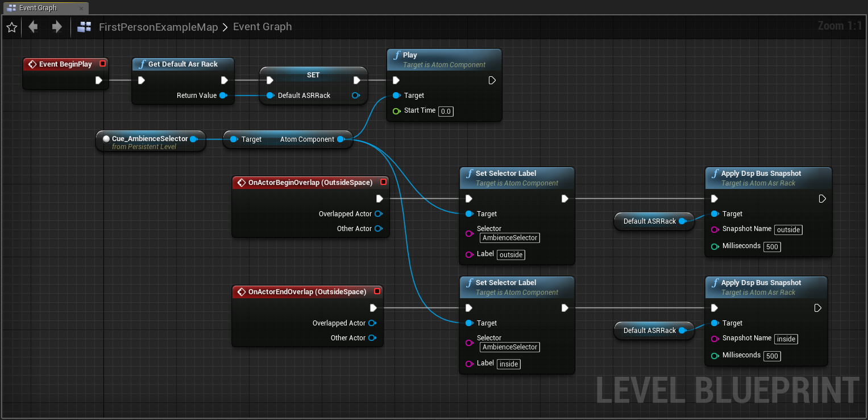Click Milliseconds pin of lower Apply Dsp Bus Snapshot
This screenshot has width=868, height=420.
click(x=715, y=356)
